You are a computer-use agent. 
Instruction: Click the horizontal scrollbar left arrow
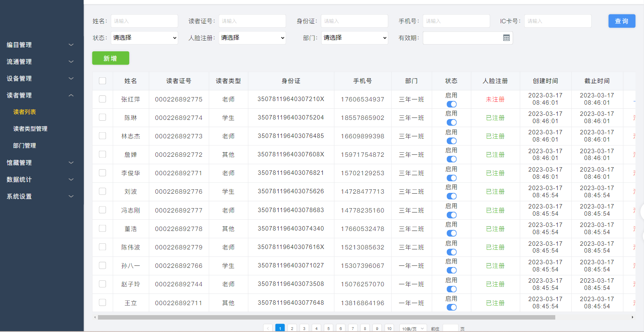coord(95,317)
